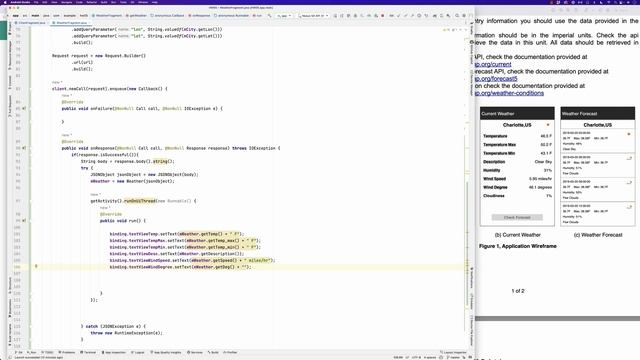Click the Weather Forecast wireframe image in PDF
This screenshot has height=360, width=640.
598,167
